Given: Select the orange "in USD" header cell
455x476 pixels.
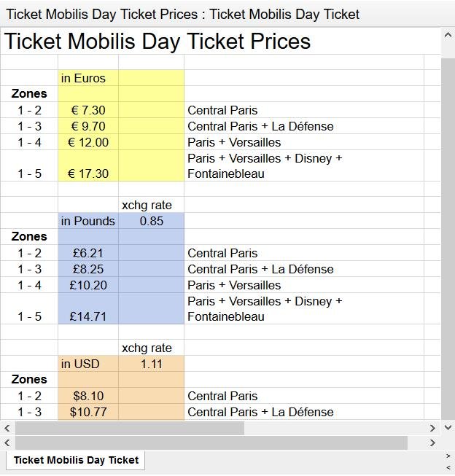Looking at the screenshot, I should tap(88, 364).
